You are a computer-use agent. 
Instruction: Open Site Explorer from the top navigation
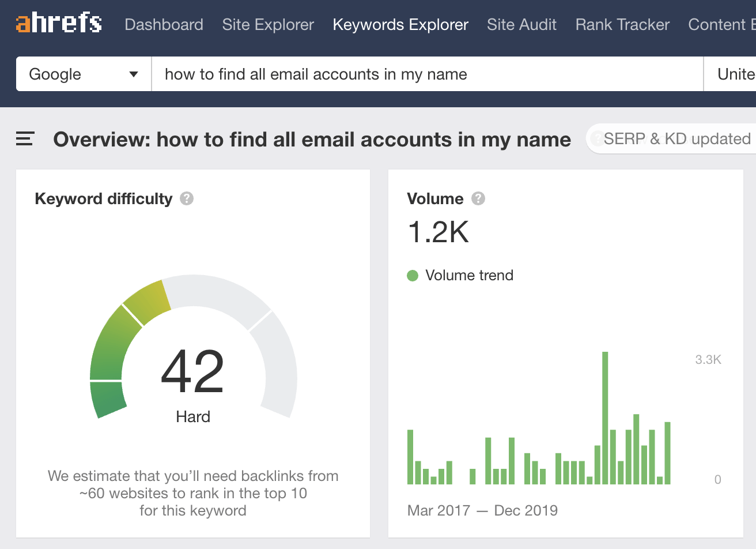268,25
